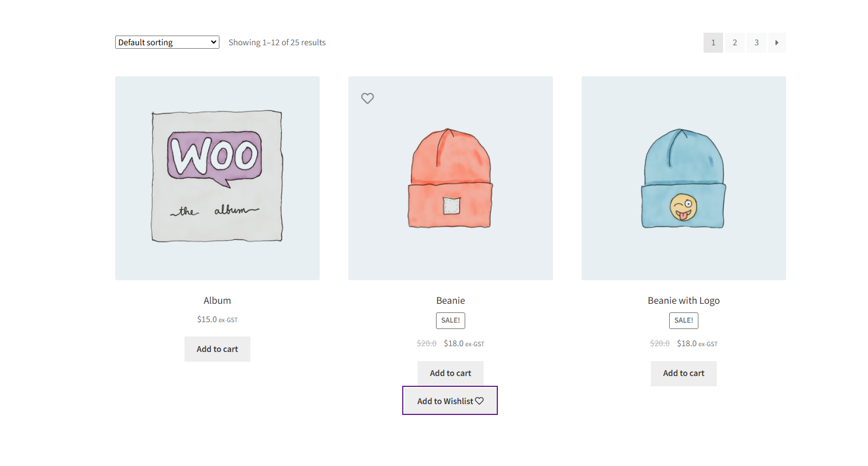This screenshot has width=868, height=466.
Task: Click the SALE! badge under Beanie
Action: click(450, 320)
